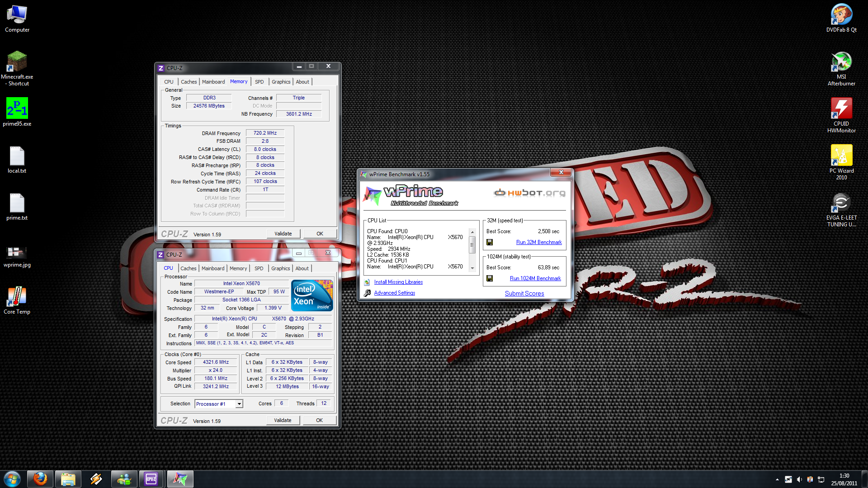Click the CPU List scrollbar thumb

click(x=472, y=244)
